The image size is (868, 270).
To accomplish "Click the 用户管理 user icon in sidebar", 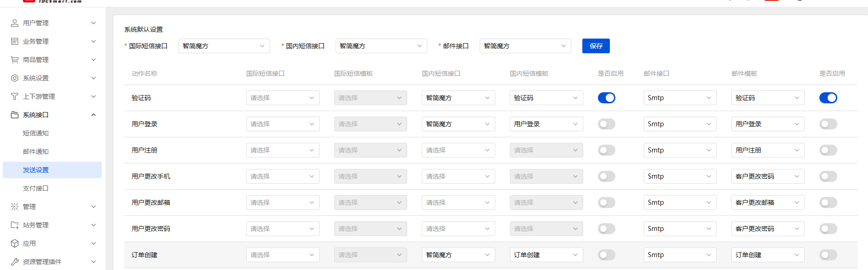I will [x=15, y=23].
